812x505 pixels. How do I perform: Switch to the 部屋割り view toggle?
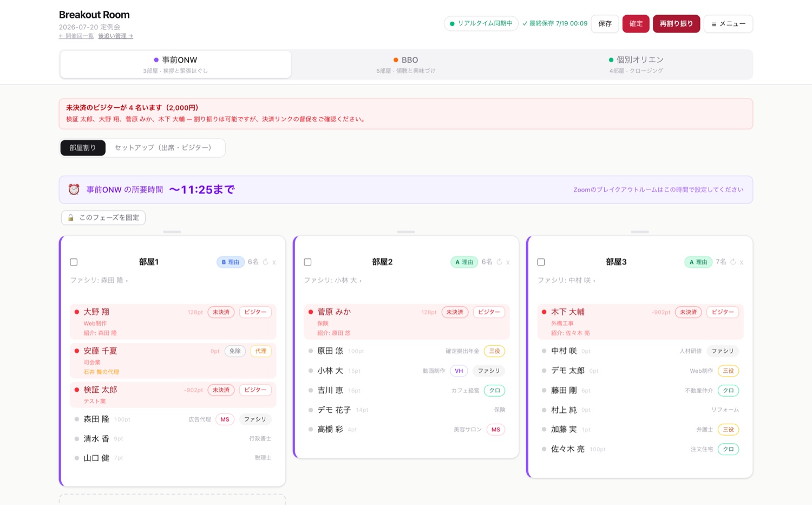[x=83, y=147]
